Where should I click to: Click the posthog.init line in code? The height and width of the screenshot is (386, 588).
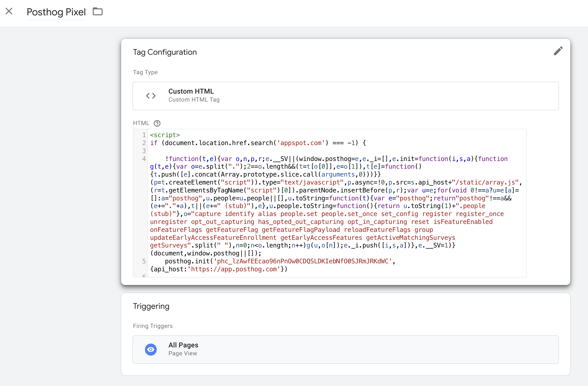point(280,261)
